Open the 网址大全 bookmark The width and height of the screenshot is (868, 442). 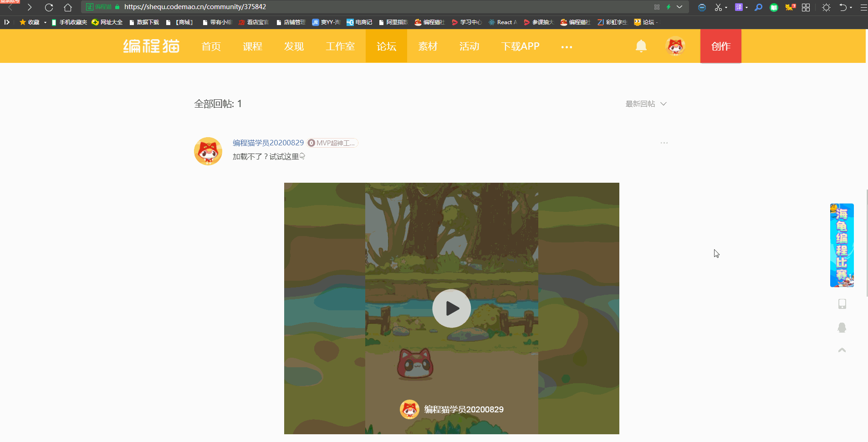[x=107, y=22]
